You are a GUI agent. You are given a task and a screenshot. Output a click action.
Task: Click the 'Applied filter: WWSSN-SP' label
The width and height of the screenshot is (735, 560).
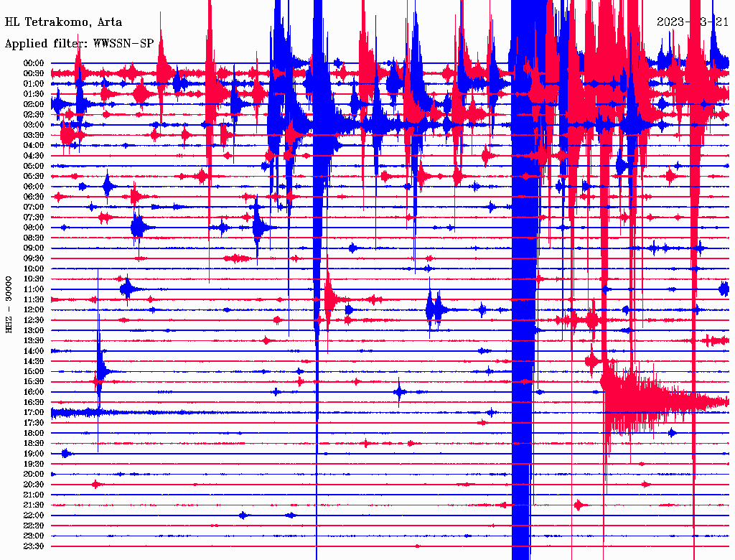(x=79, y=44)
